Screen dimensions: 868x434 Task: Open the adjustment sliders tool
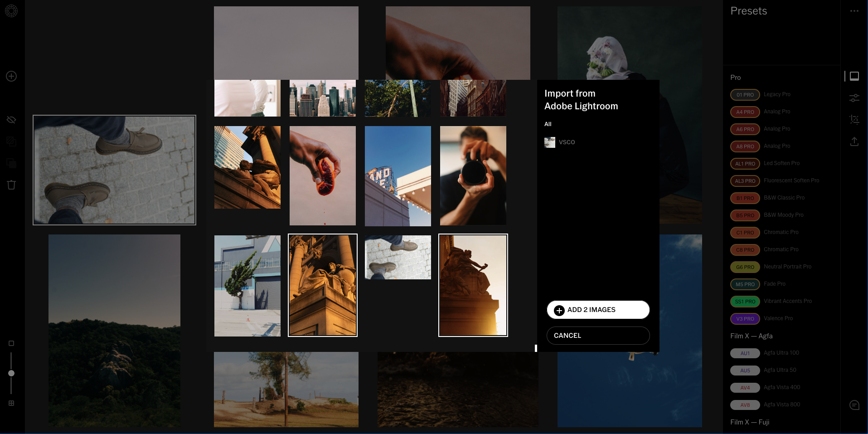[x=854, y=98]
